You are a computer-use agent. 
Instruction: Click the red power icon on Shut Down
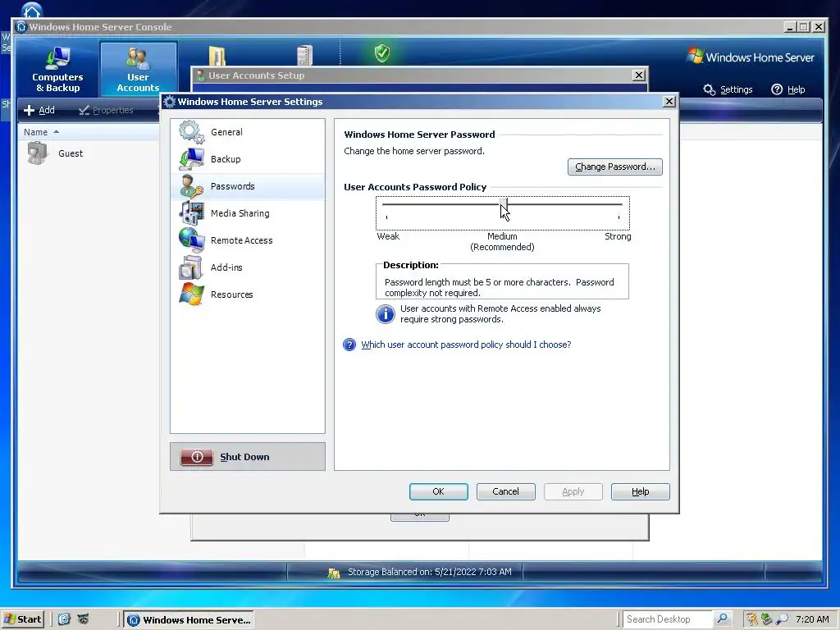(197, 457)
